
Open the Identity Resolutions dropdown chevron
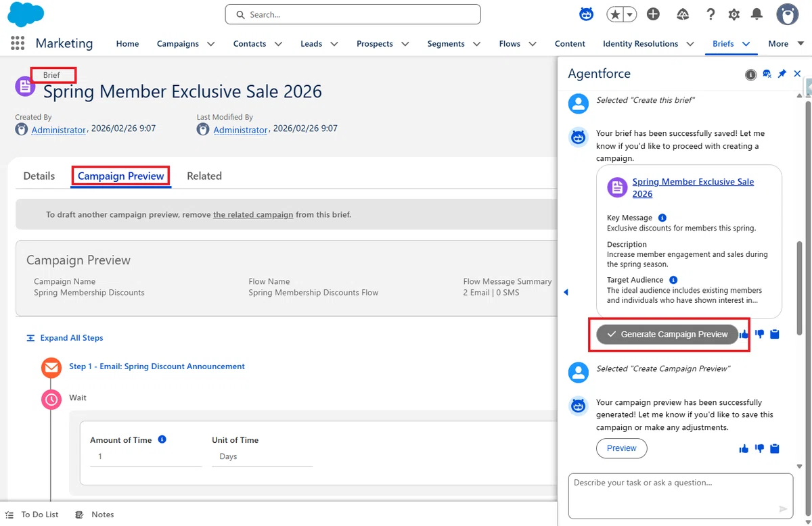point(690,44)
